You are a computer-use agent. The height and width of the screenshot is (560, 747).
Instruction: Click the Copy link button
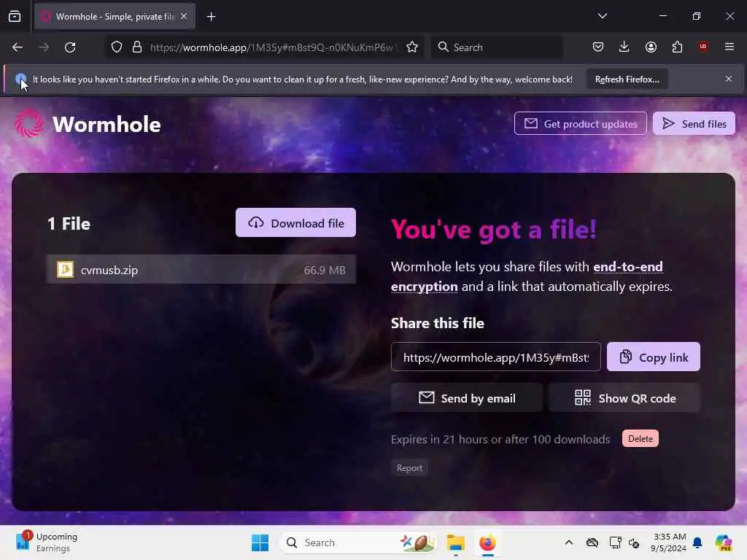tap(653, 357)
